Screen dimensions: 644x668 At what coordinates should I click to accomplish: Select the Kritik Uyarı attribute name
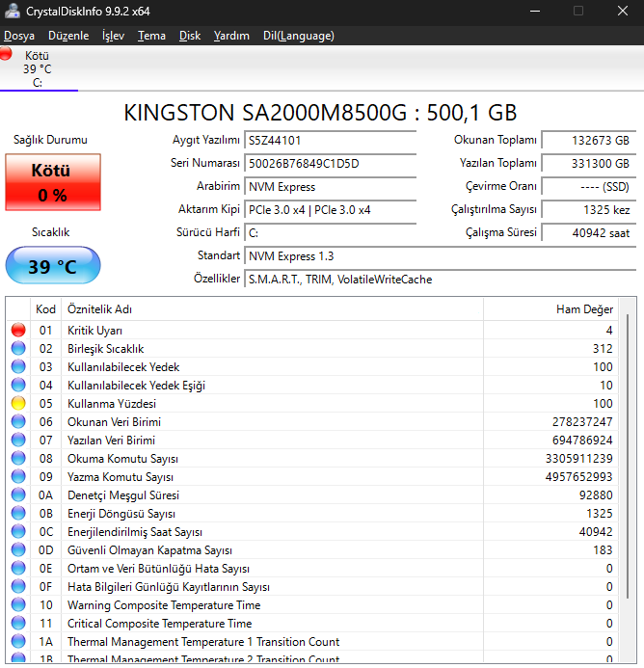[95, 331]
